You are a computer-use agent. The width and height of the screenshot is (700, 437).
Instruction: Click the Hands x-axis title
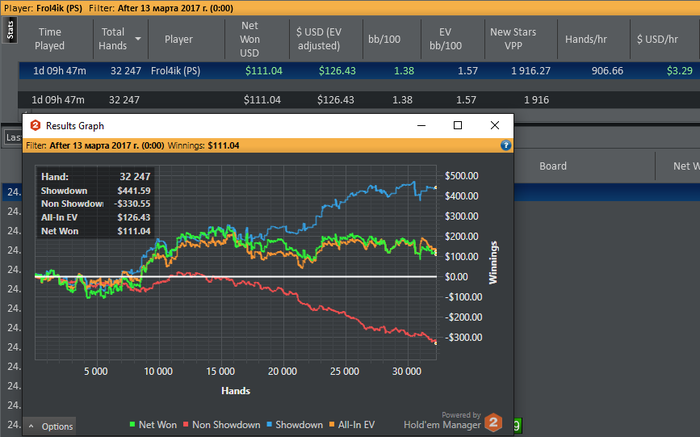click(x=236, y=391)
